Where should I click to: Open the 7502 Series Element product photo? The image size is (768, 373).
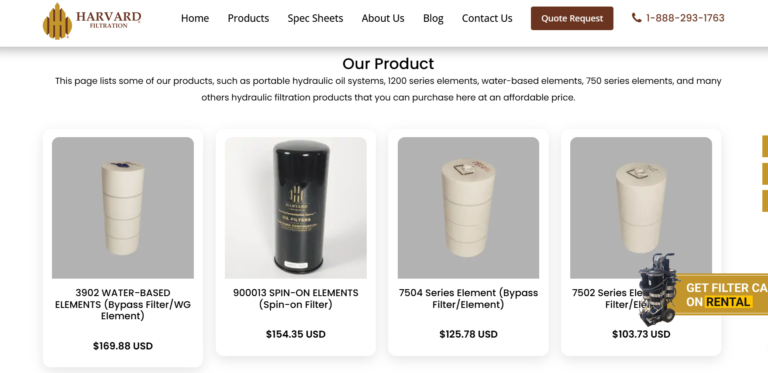coord(641,208)
